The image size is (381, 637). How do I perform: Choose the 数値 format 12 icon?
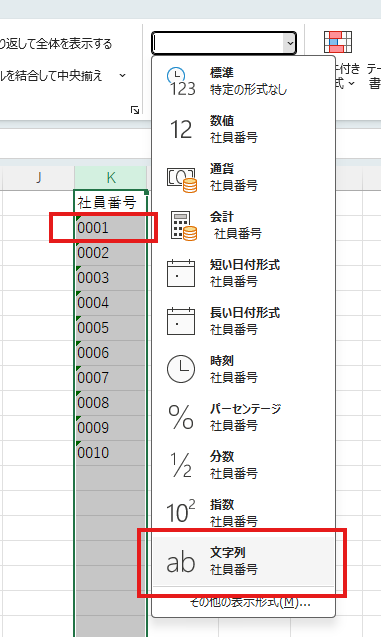pos(181,130)
